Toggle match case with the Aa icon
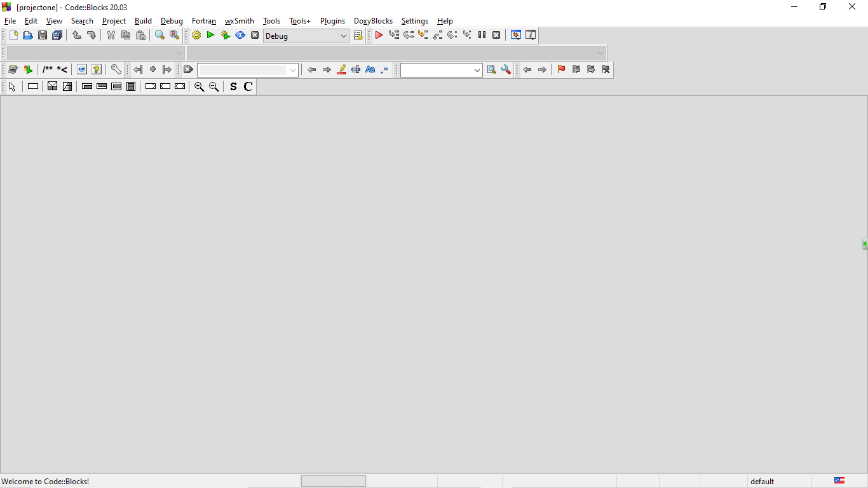Screen dimensions: 868x488 tap(370, 70)
